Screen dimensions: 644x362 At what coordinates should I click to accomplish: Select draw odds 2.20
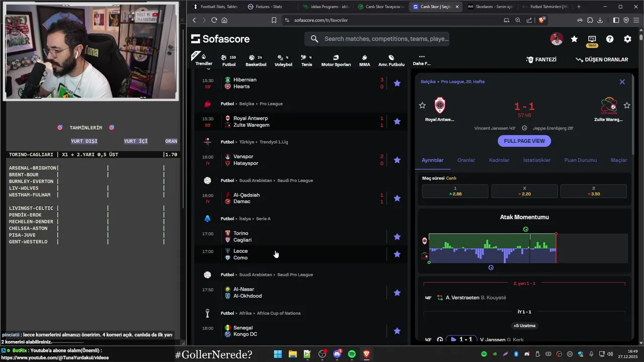coord(524,191)
